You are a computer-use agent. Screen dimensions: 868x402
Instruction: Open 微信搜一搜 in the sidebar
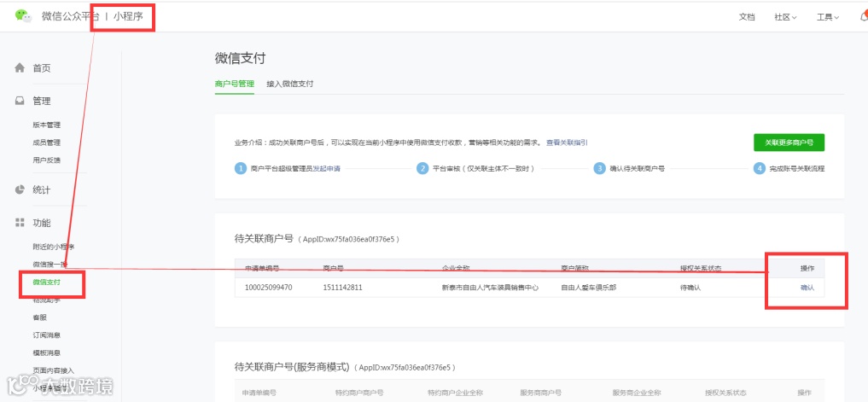click(50, 265)
